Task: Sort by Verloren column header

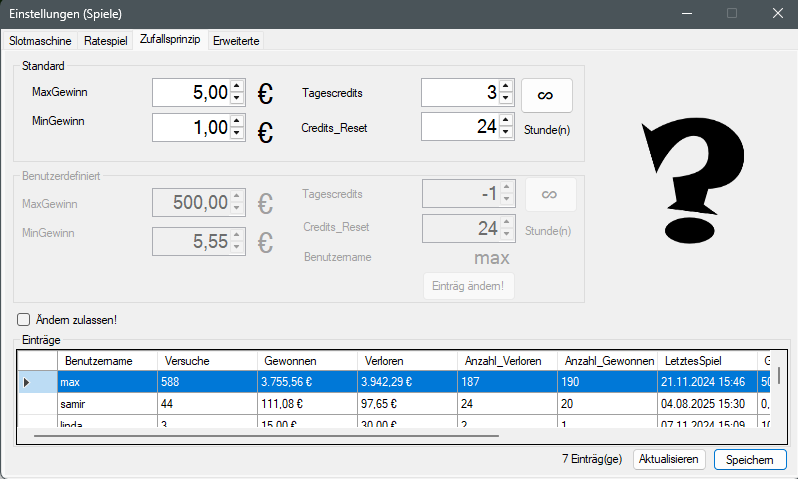Action: pyautogui.click(x=407, y=361)
